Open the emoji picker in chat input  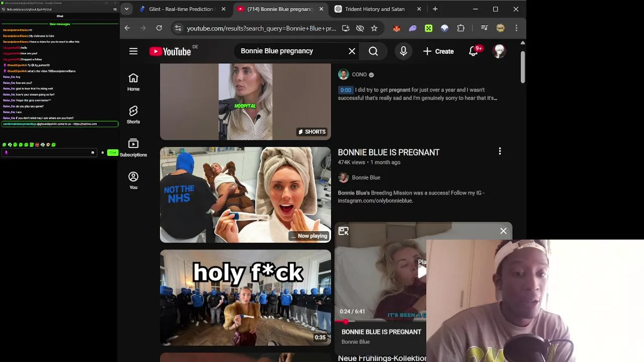pos(93,152)
